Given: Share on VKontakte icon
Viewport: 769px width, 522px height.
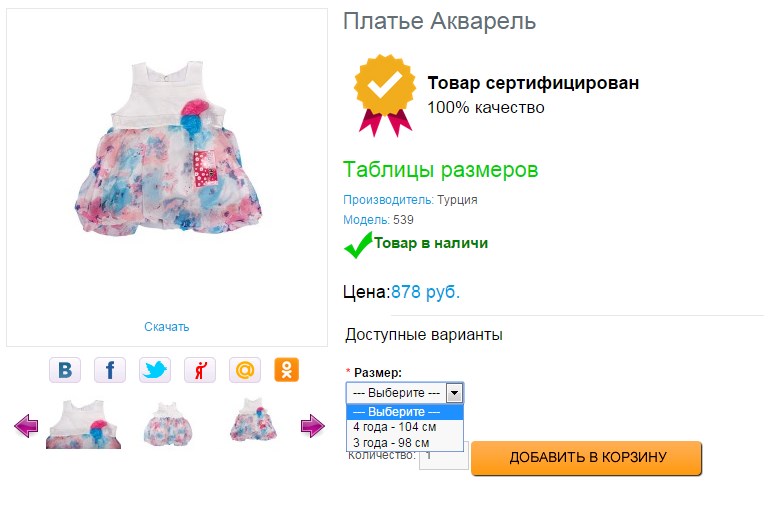Looking at the screenshot, I should (65, 370).
